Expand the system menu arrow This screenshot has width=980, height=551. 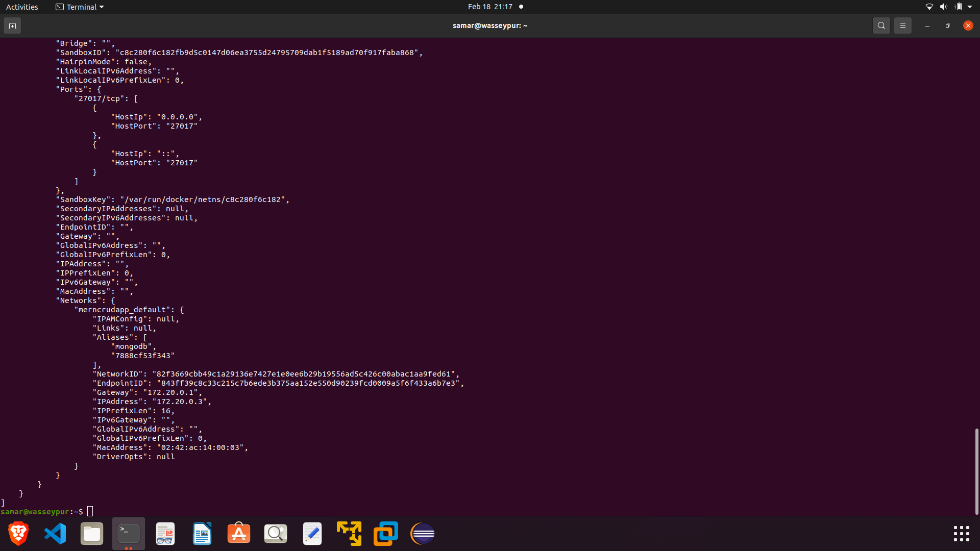(x=970, y=7)
